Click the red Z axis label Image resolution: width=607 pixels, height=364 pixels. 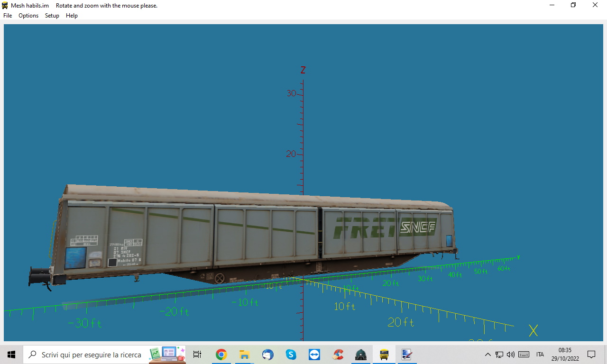(303, 70)
